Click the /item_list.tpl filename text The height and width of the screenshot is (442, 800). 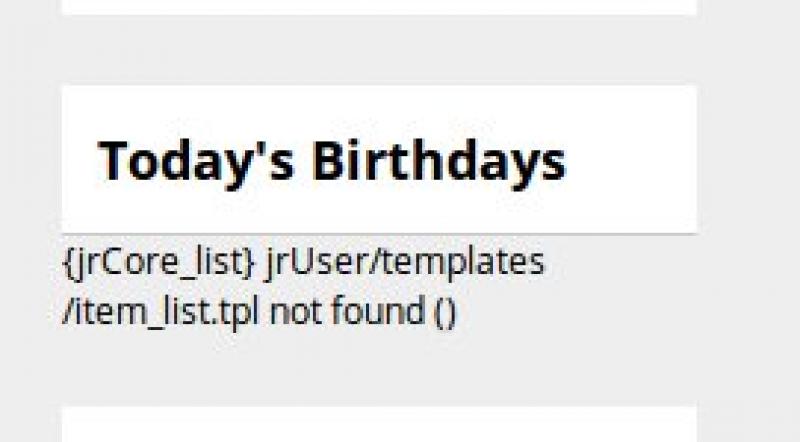[161, 311]
